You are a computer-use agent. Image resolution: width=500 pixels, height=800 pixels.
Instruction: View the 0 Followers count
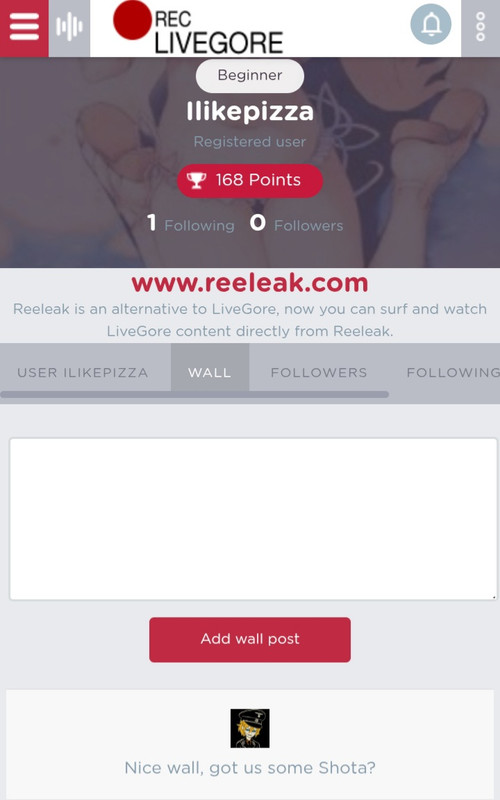click(x=296, y=223)
